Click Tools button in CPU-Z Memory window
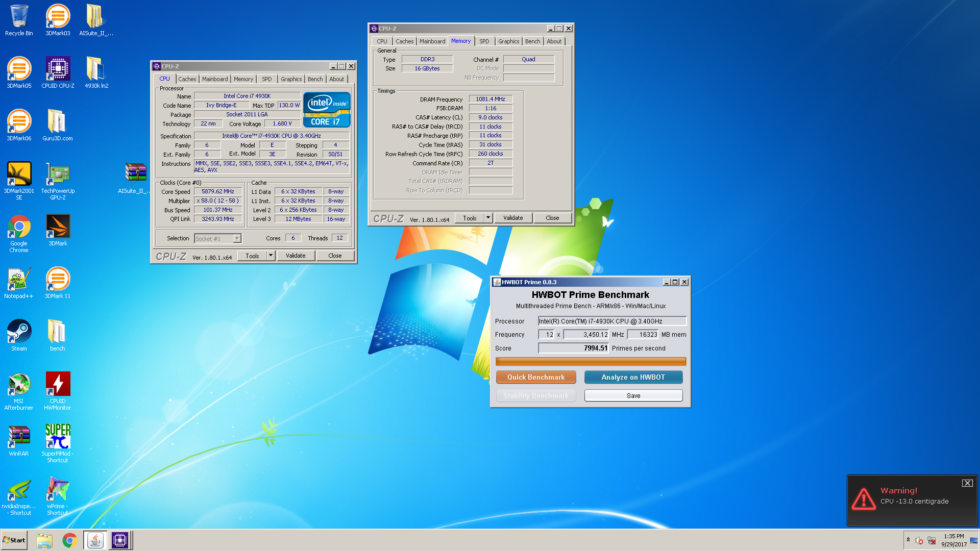The height and width of the screenshot is (551, 980). tap(470, 218)
